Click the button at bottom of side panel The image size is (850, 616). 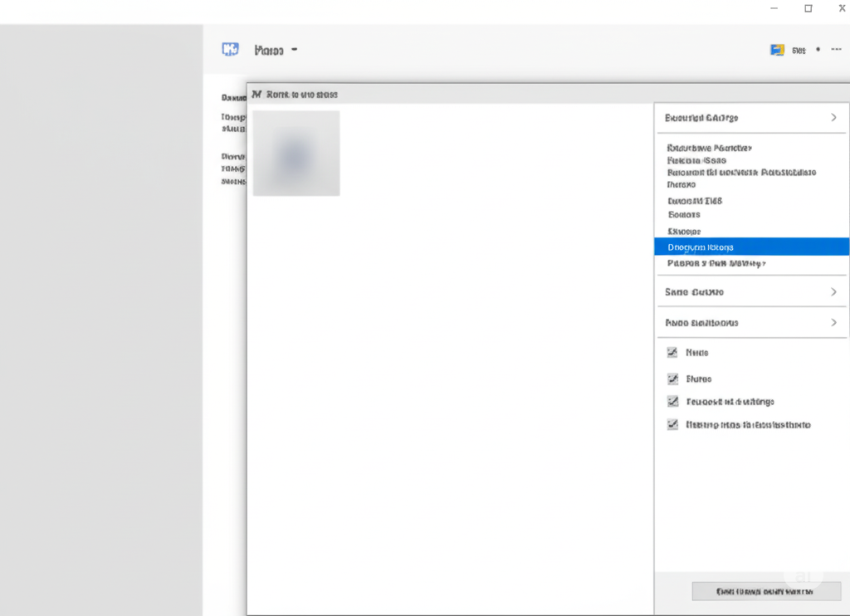point(766,591)
